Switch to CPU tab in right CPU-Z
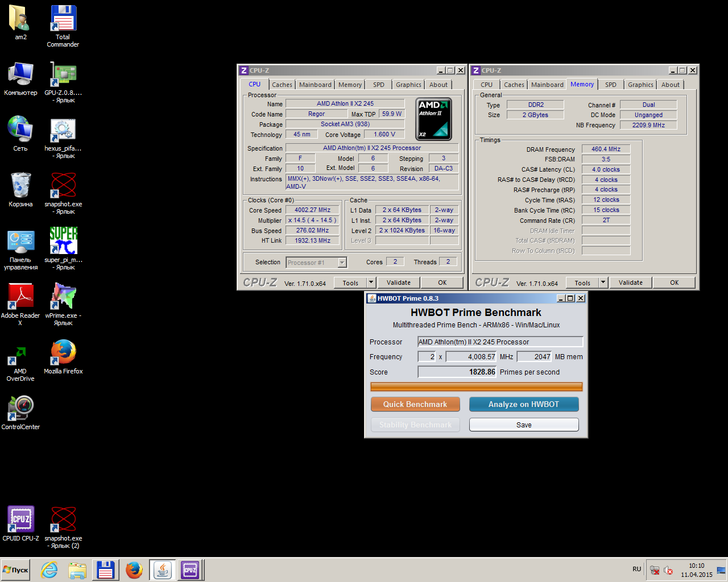 click(487, 85)
